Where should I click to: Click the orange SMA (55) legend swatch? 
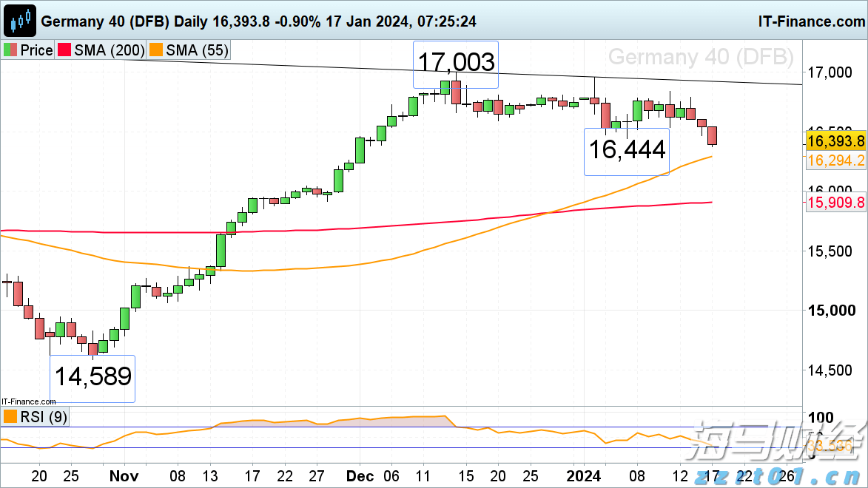coord(156,50)
